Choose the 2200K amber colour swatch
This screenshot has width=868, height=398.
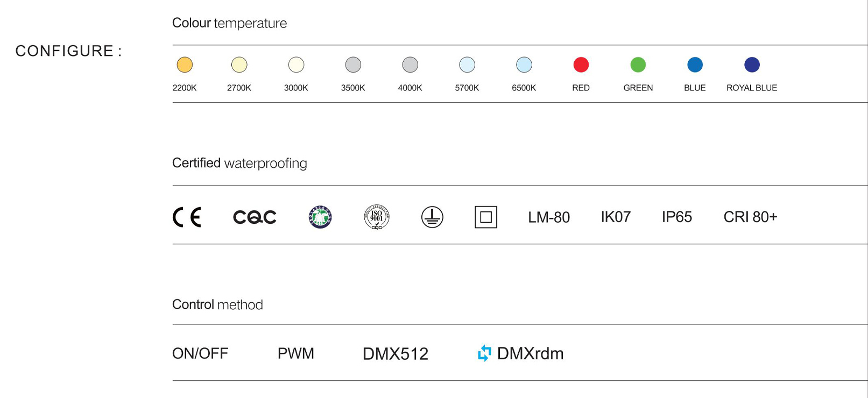click(x=185, y=65)
